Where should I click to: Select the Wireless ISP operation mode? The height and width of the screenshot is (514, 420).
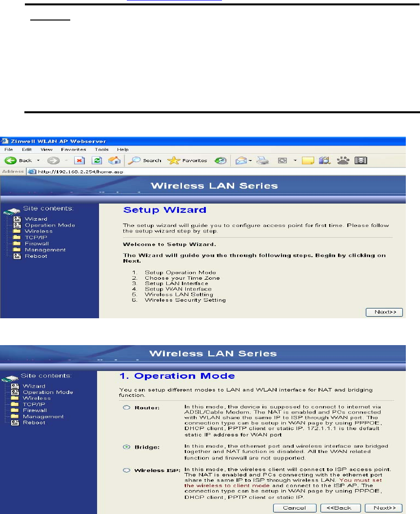pos(126,470)
